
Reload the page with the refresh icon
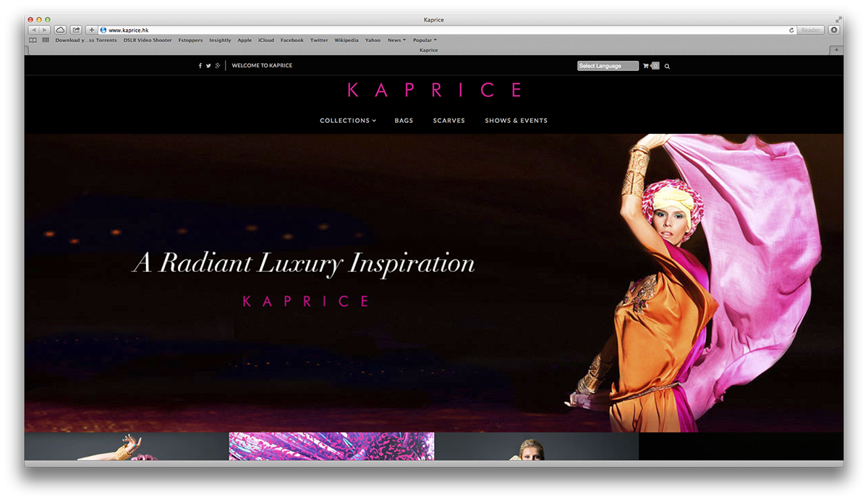tap(792, 30)
